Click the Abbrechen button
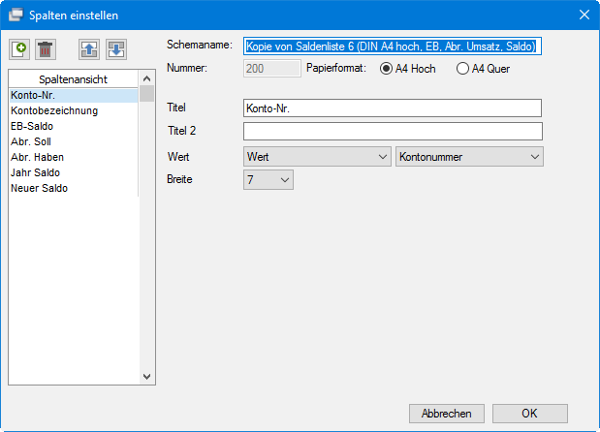The height and width of the screenshot is (432, 600). coord(447,414)
